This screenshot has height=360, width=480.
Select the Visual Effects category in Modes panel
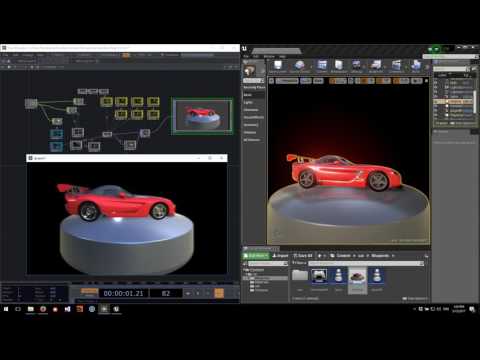click(254, 117)
